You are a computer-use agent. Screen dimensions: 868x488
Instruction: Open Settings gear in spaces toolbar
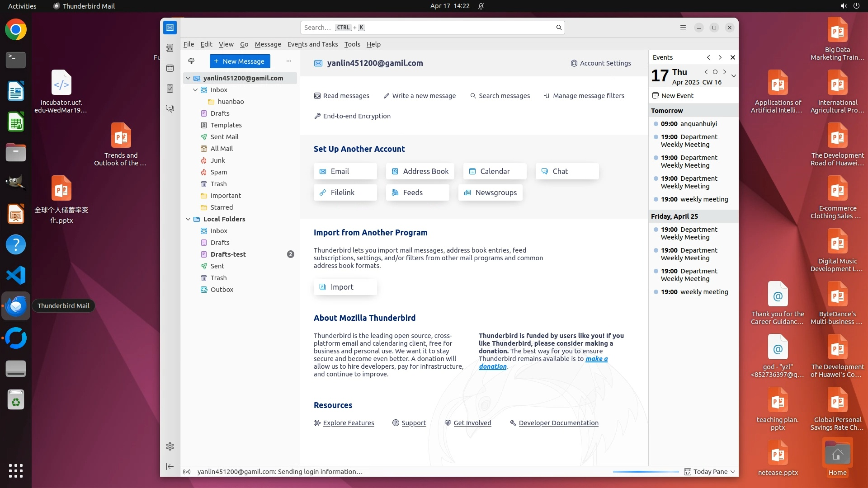(170, 446)
